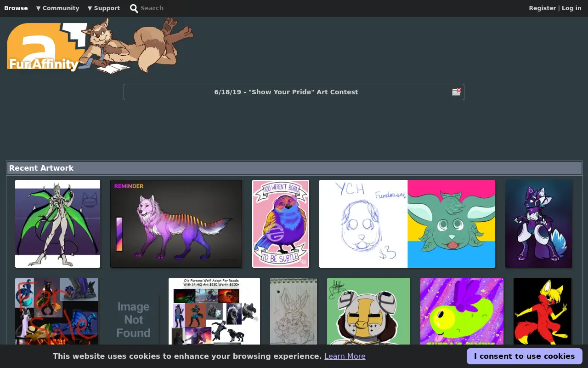588x368 pixels.
Task: Open the rainbow bird 'To Be Subtle' thumbnail
Action: (281, 224)
